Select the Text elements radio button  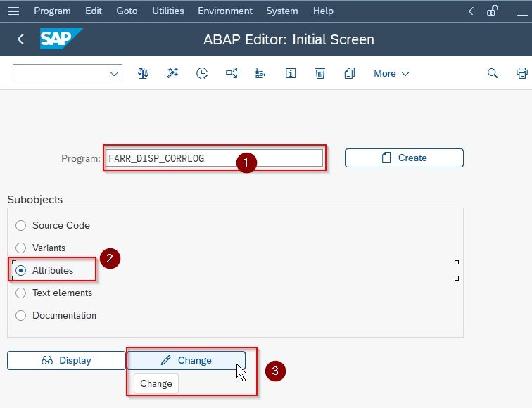click(x=20, y=293)
